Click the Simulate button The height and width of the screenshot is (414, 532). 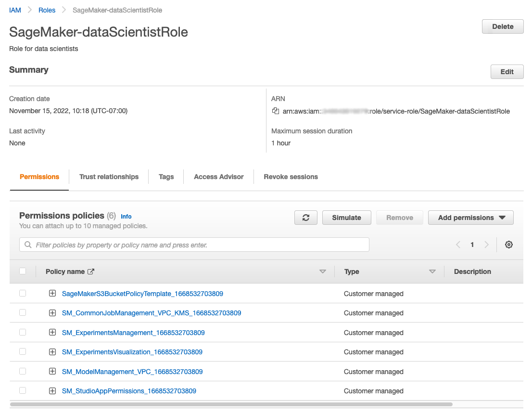346,218
